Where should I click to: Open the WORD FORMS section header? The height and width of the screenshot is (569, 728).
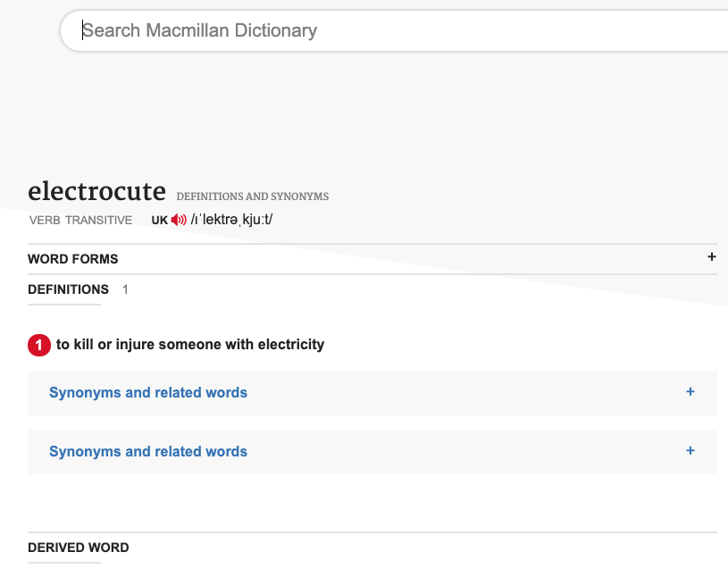pos(73,259)
